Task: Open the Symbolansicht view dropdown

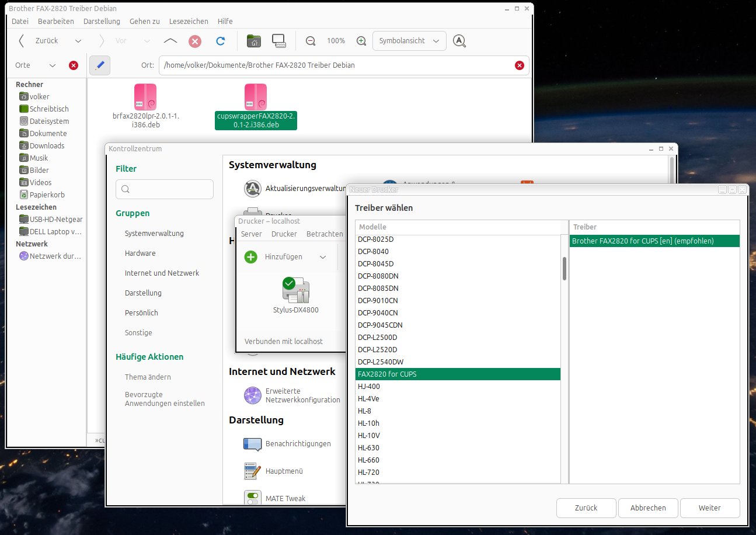Action: 409,41
